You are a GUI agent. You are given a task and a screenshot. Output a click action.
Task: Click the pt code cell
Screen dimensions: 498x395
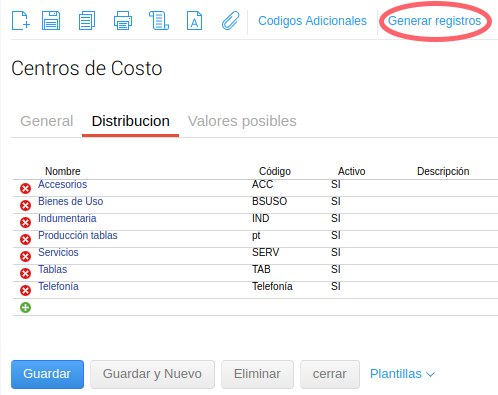(x=256, y=236)
